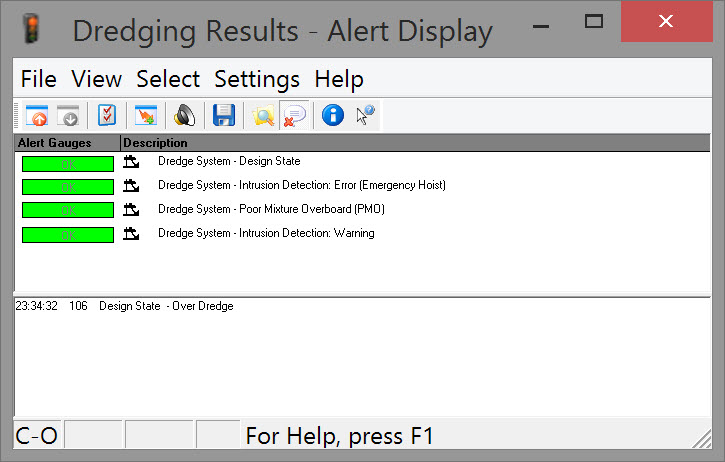The image size is (725, 462).
Task: Click the magnifier search toolbar icon
Action: point(263,115)
